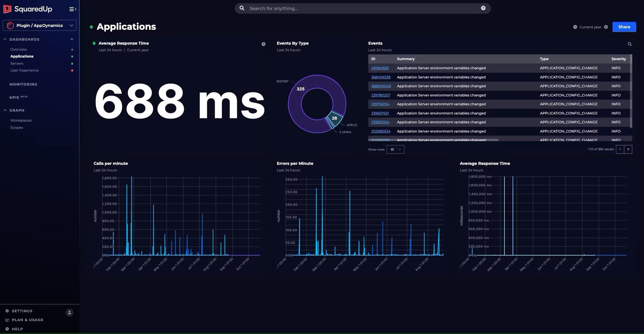
Task: Click the clock icon next to Current year
Action: click(x=575, y=27)
